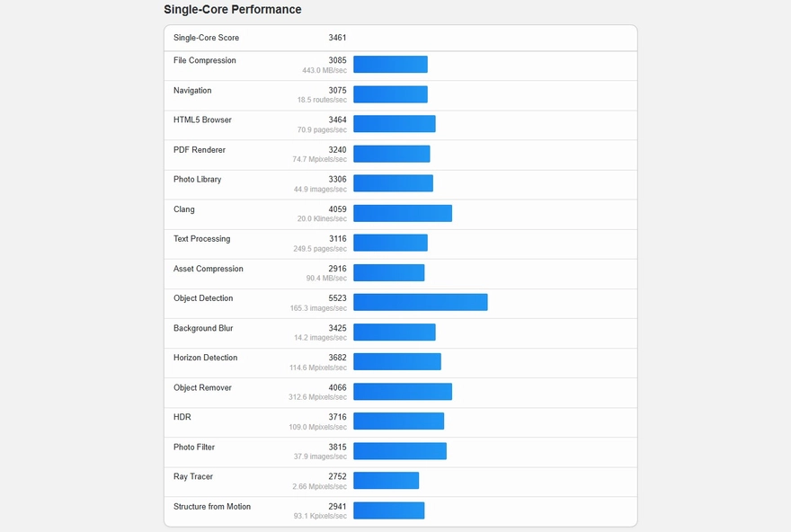This screenshot has width=791, height=532.
Task: Select the Photo Library row label
Action: [x=197, y=180]
